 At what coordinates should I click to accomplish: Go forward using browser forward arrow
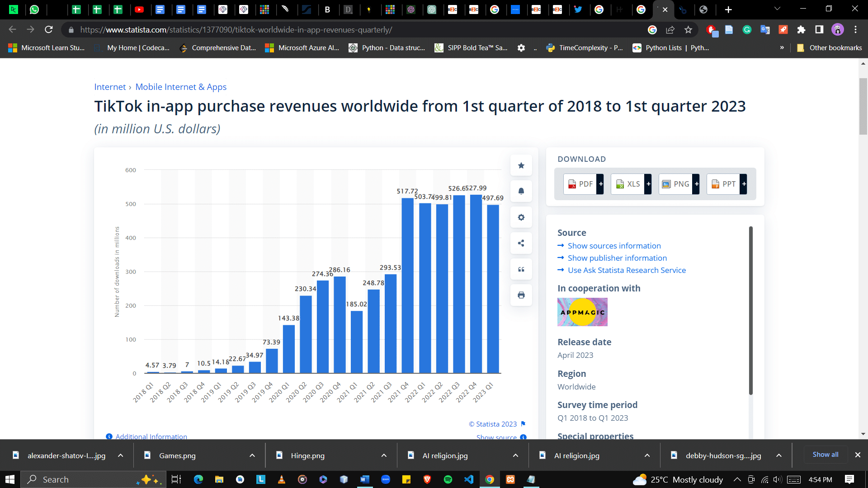[x=30, y=30]
